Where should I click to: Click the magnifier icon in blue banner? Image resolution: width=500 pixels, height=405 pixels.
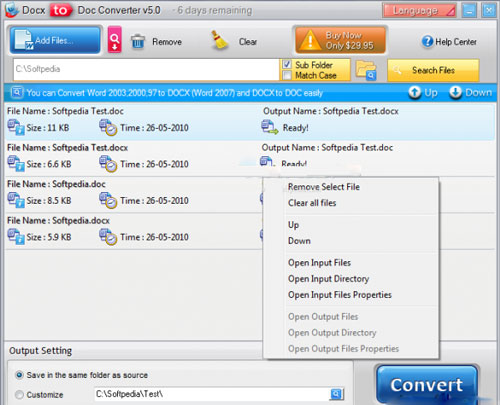17,92
